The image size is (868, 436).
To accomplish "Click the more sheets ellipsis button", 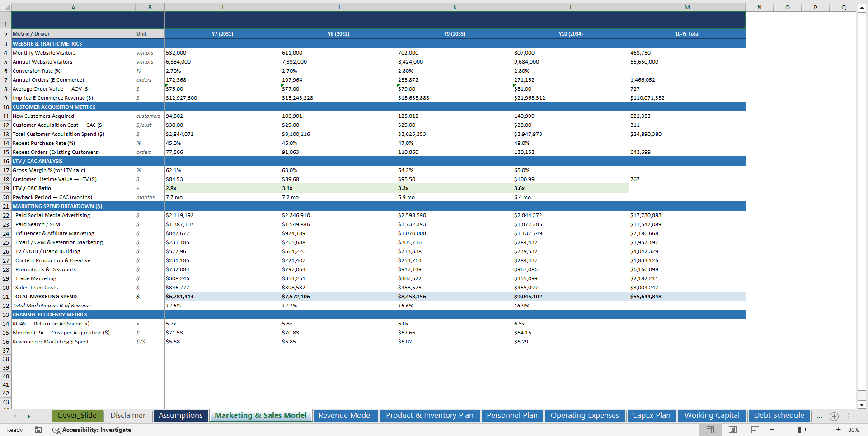I will click(x=820, y=417).
